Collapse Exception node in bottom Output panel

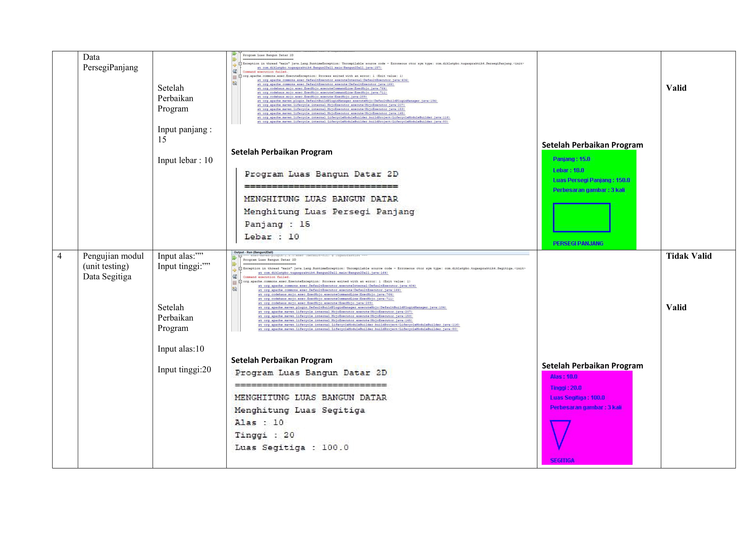pyautogui.click(x=240, y=268)
